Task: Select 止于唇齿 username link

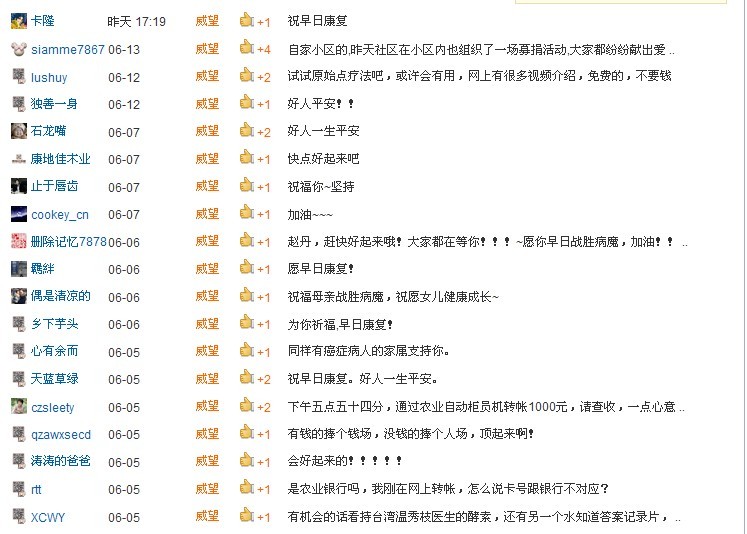Action: 55,187
